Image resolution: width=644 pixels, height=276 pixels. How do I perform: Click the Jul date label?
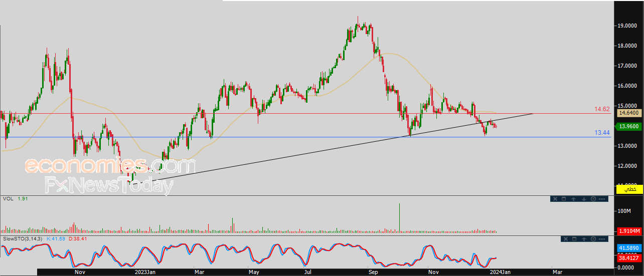pos(308,272)
